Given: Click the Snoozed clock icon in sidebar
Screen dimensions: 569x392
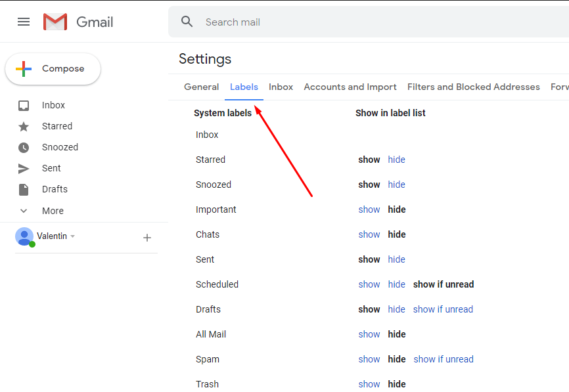Looking at the screenshot, I should click(24, 147).
